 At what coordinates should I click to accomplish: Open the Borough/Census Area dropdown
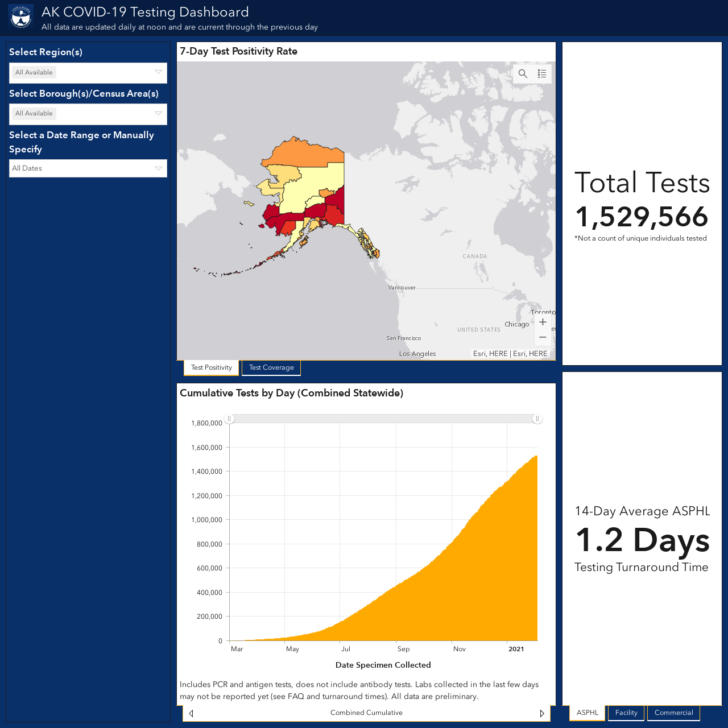pyautogui.click(x=88, y=114)
